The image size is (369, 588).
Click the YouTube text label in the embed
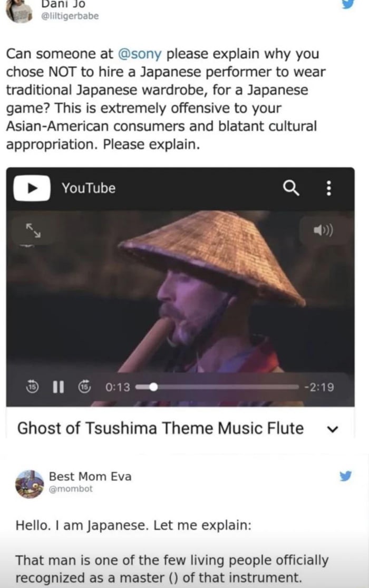click(89, 188)
